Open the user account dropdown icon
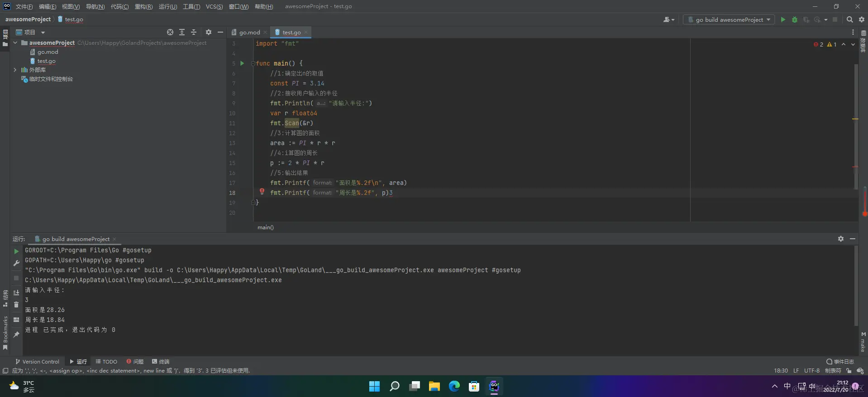Screen dimensions: 868x397 [668, 19]
